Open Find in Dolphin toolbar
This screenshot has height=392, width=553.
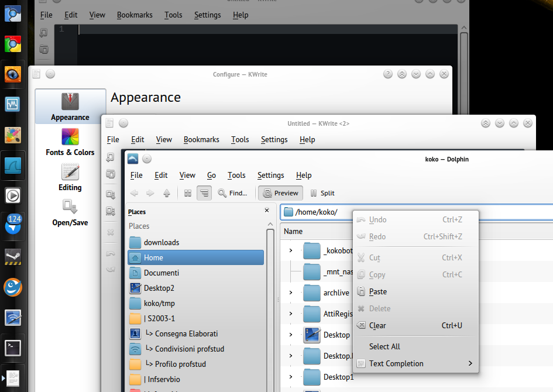point(232,193)
